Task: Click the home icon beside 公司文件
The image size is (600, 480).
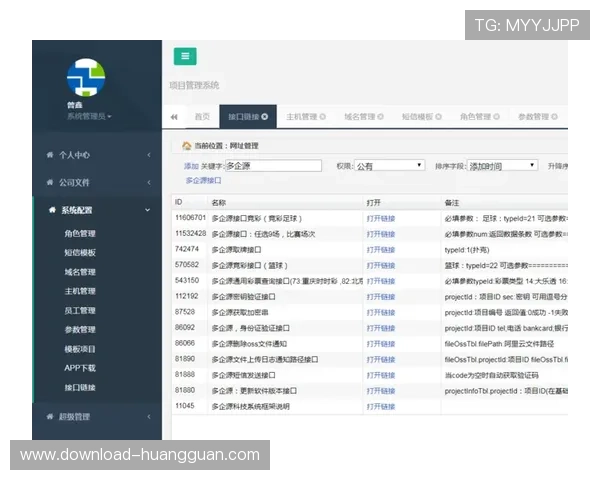Action: tap(50, 182)
